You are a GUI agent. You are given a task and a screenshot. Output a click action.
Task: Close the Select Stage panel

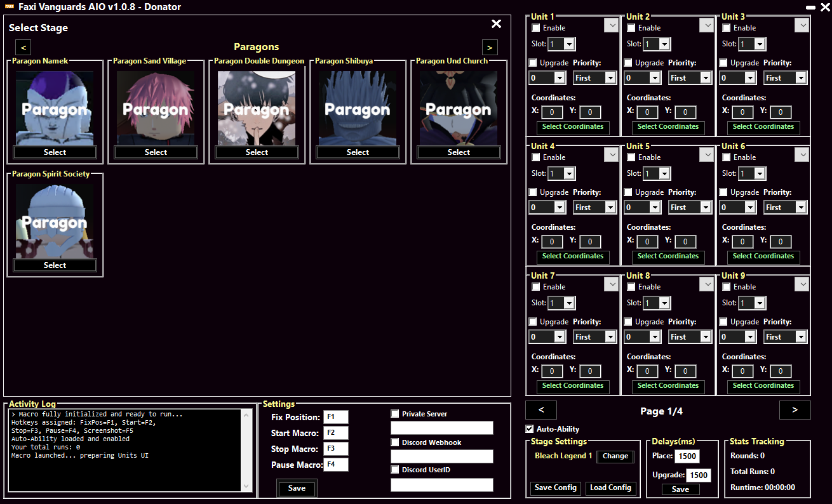click(x=497, y=23)
